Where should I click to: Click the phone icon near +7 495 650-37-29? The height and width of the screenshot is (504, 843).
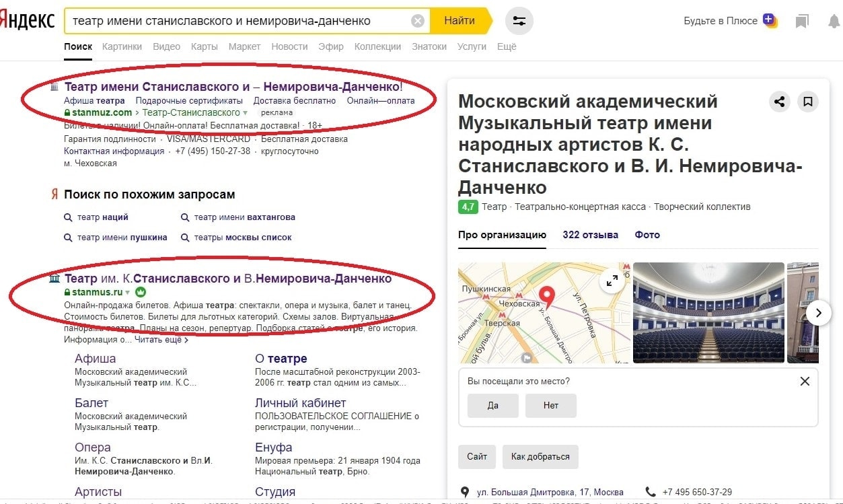650,492
